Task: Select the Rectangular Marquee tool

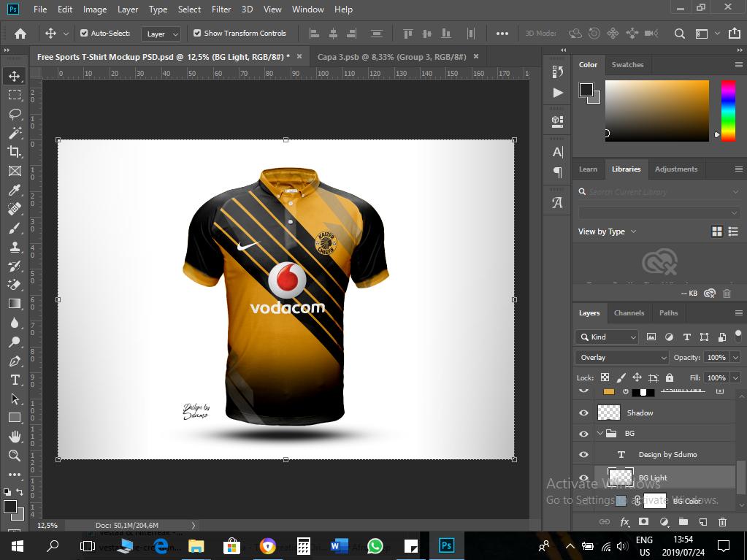Action: point(15,95)
